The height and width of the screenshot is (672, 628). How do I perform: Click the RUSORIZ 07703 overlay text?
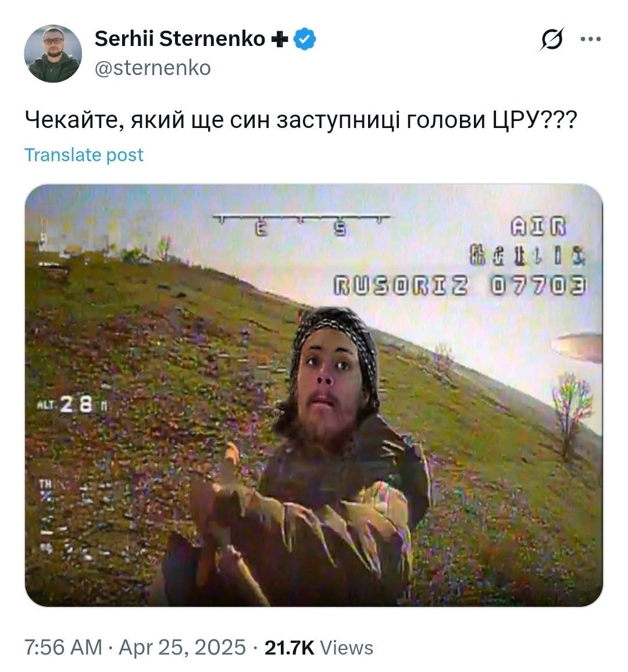(x=459, y=286)
